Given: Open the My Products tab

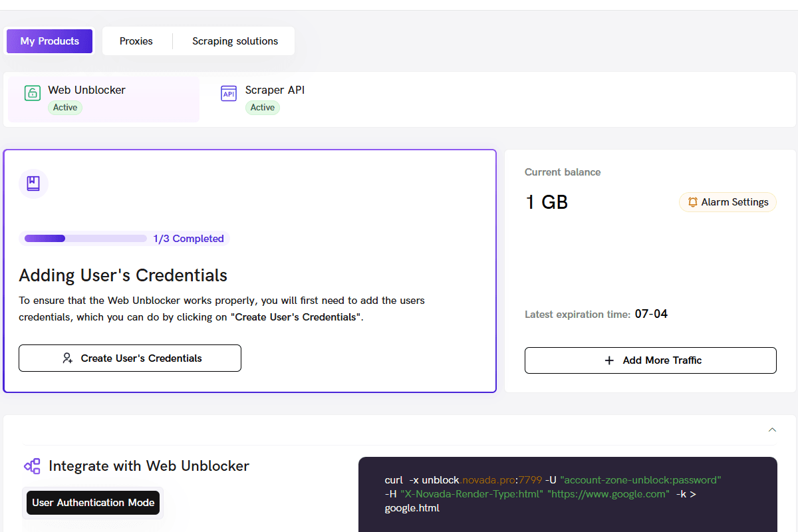Looking at the screenshot, I should pos(50,41).
